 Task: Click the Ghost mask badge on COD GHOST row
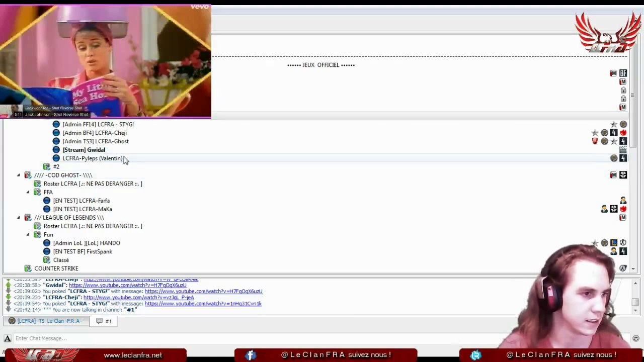tap(623, 175)
